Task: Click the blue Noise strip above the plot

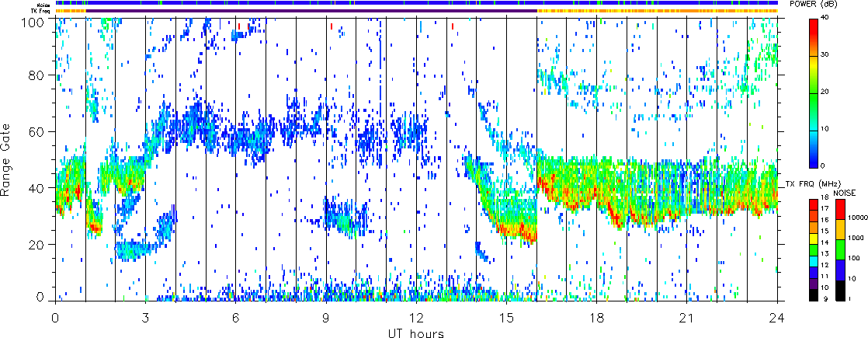Action: [x=416, y=3]
